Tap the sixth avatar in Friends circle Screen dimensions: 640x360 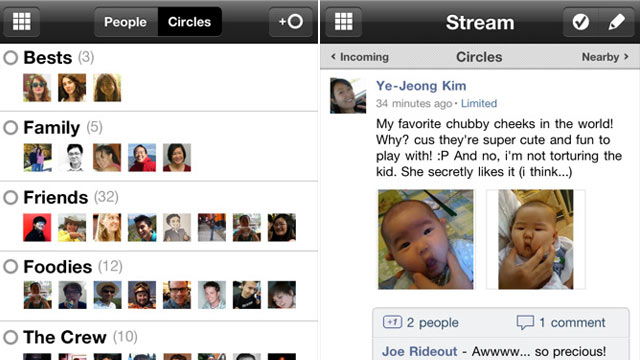tap(212, 227)
